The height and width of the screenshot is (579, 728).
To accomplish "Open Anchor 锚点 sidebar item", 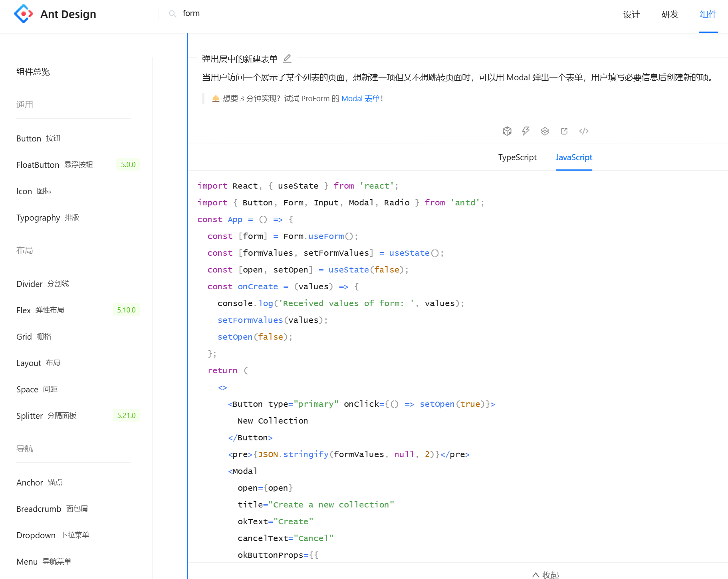I will tap(40, 482).
